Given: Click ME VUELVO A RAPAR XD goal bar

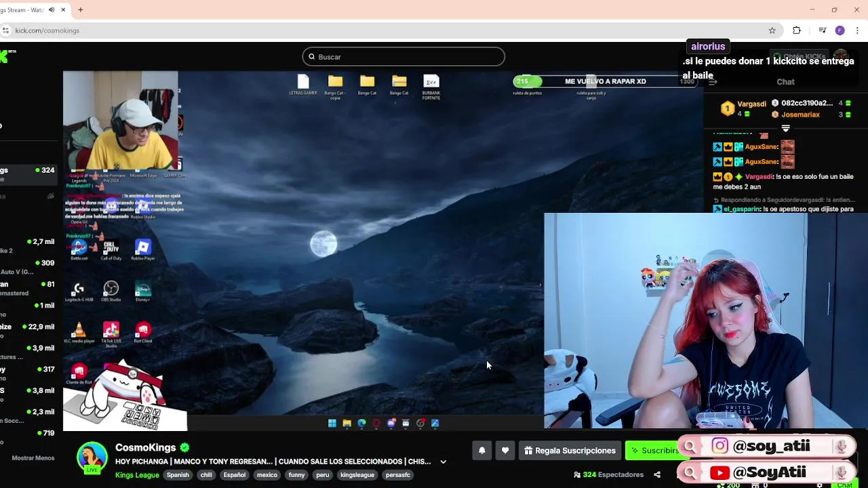Looking at the screenshot, I should point(605,81).
